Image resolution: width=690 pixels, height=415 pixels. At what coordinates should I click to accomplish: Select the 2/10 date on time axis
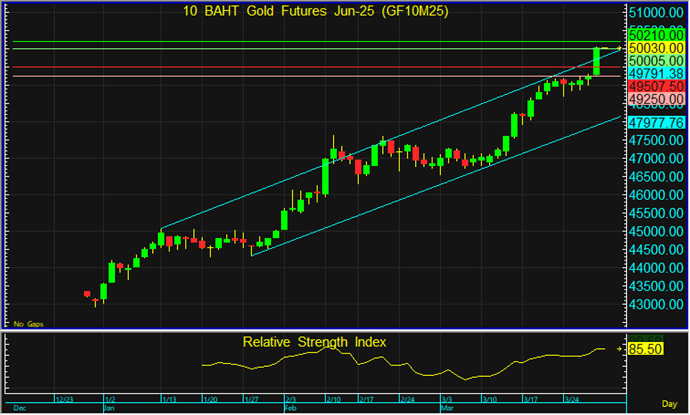335,398
